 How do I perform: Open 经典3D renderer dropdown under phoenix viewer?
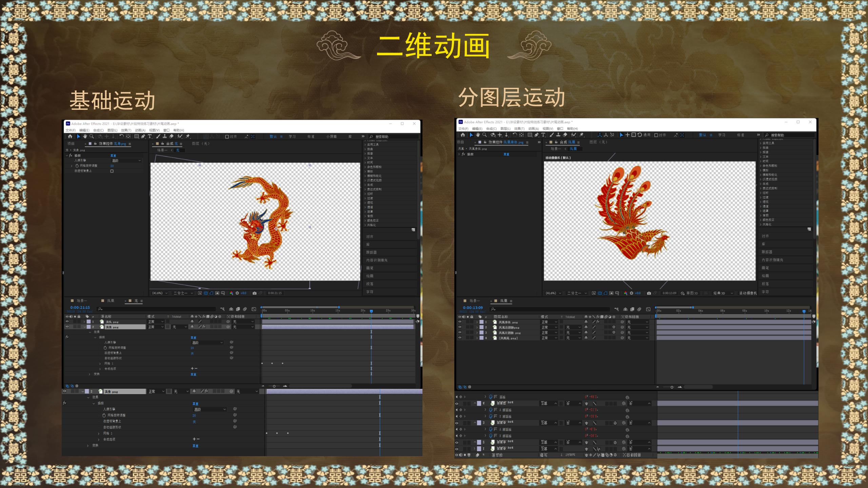coord(723,293)
